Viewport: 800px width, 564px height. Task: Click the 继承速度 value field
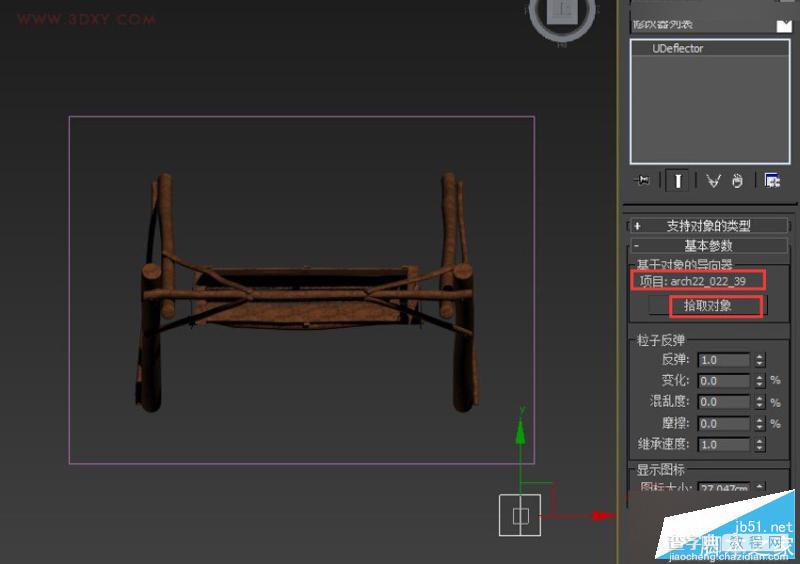(723, 445)
